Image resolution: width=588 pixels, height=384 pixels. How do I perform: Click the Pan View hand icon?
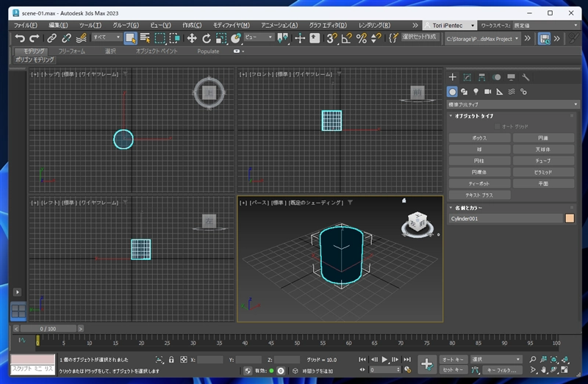543,370
